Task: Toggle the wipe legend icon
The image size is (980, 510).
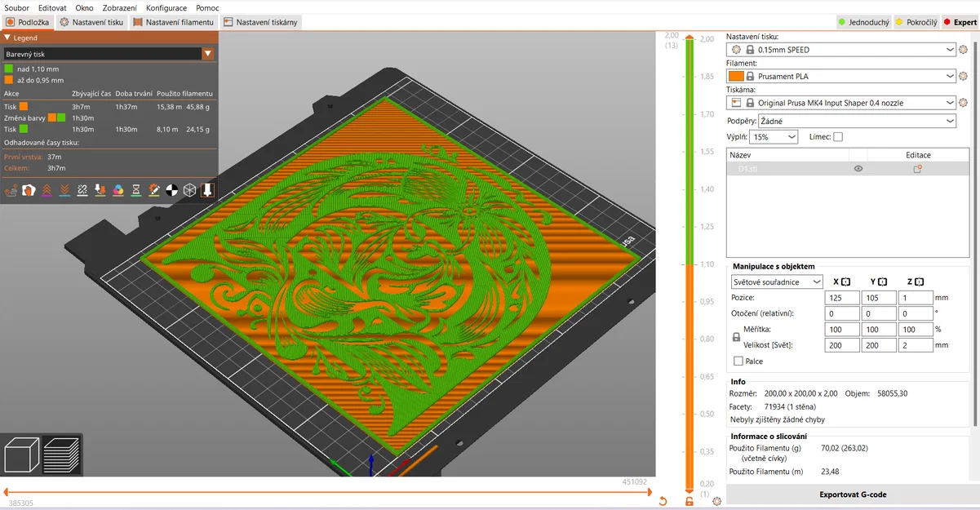Action: (x=29, y=190)
